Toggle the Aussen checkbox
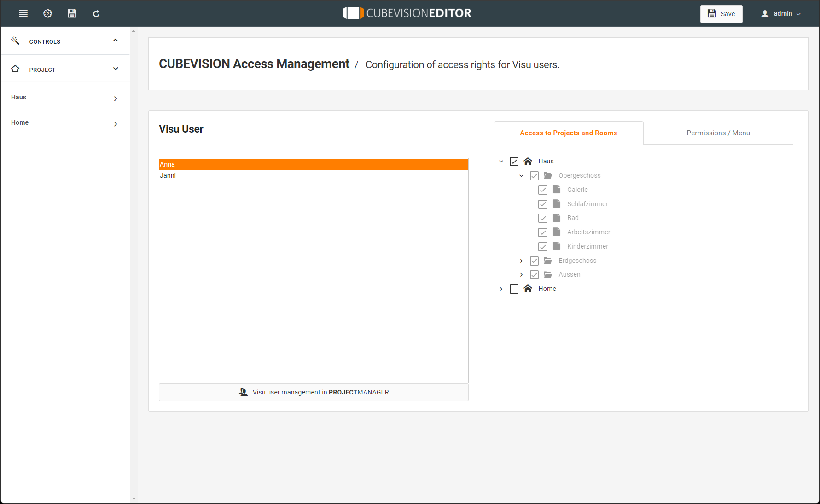Image resolution: width=820 pixels, height=504 pixels. pyautogui.click(x=534, y=275)
